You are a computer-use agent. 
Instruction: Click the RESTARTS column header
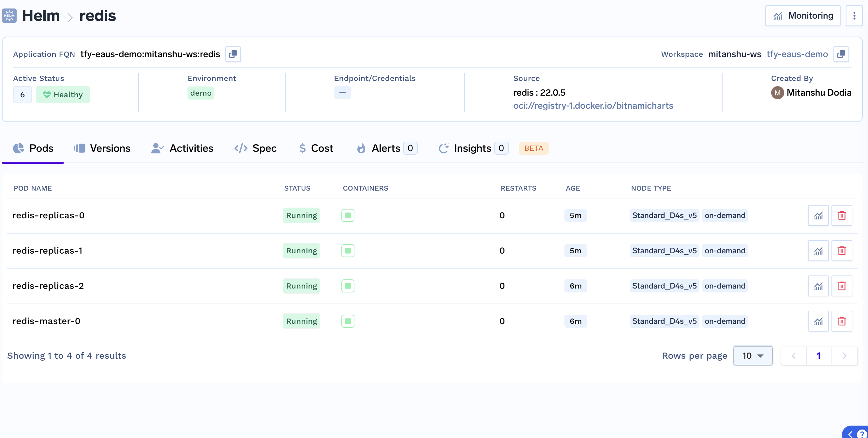pyautogui.click(x=518, y=189)
